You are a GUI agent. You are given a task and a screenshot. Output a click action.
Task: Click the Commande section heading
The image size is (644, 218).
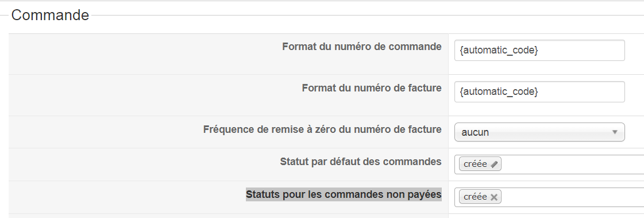tap(50, 15)
